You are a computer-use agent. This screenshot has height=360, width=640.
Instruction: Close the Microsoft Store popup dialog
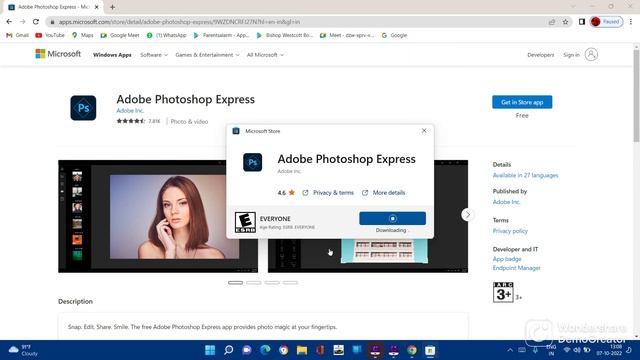(424, 131)
